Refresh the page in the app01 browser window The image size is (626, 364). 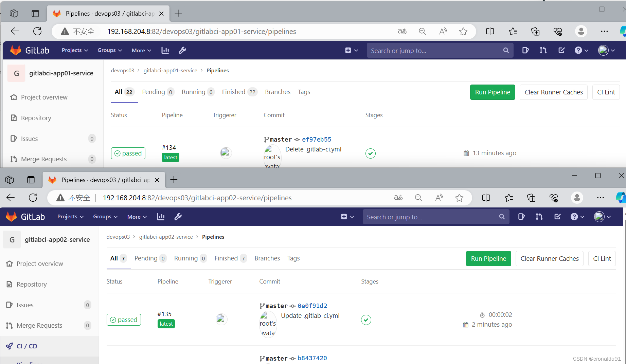[x=37, y=31]
